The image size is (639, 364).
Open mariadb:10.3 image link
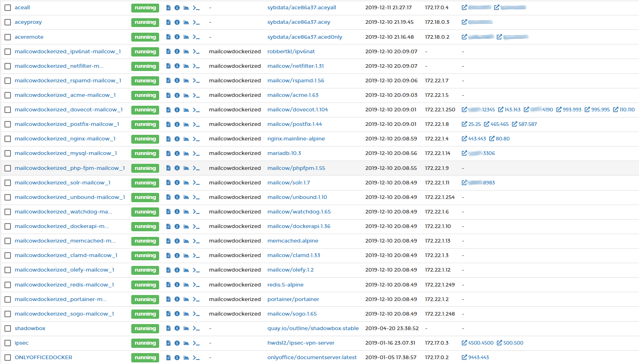click(284, 153)
